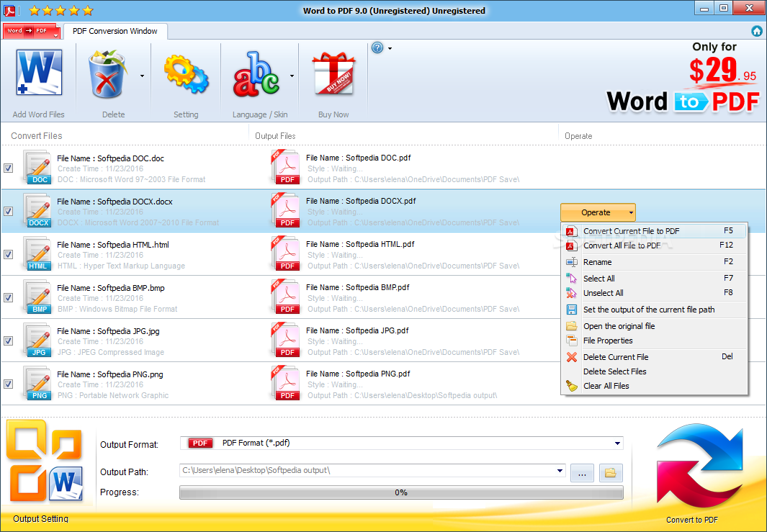767x532 pixels.
Task: Click the DOCX file icon for Softpedia DOCX.docx
Action: (37, 210)
